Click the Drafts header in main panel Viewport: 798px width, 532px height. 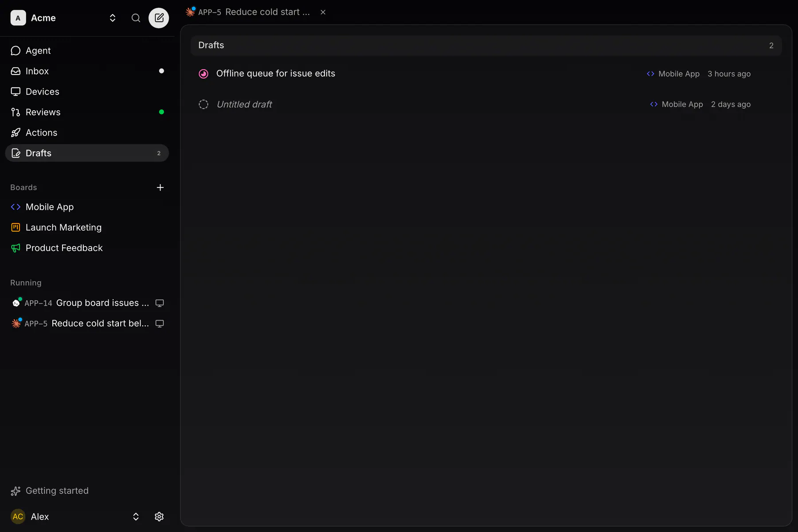pos(486,45)
